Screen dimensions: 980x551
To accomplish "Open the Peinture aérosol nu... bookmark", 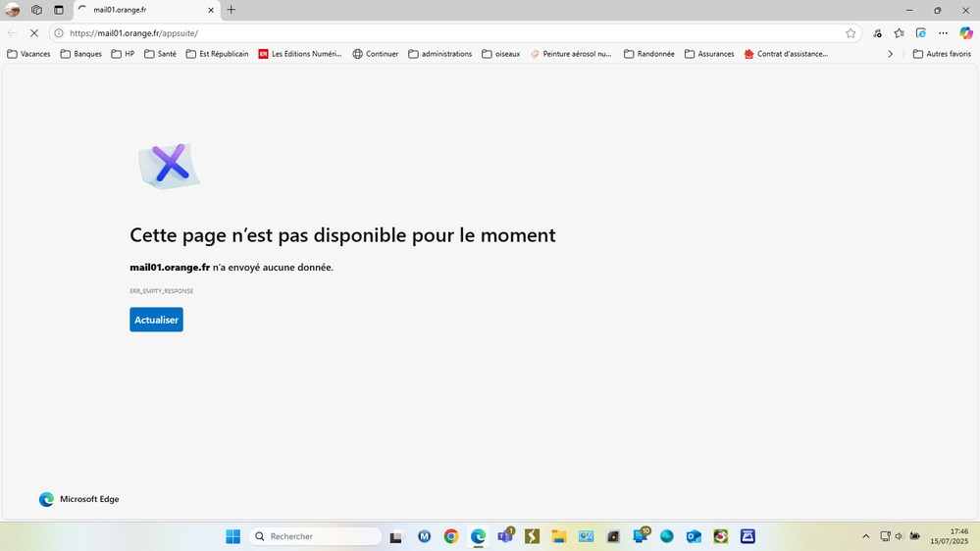I will point(571,54).
